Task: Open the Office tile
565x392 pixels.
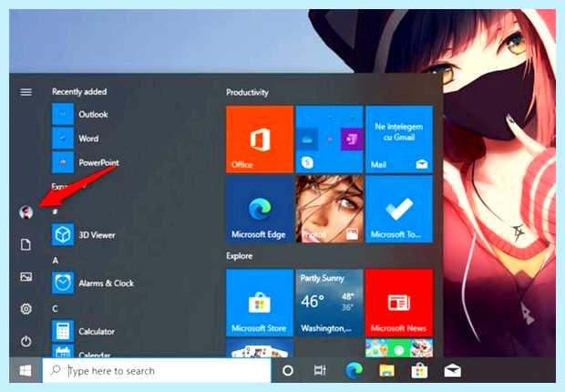Action: click(x=260, y=139)
